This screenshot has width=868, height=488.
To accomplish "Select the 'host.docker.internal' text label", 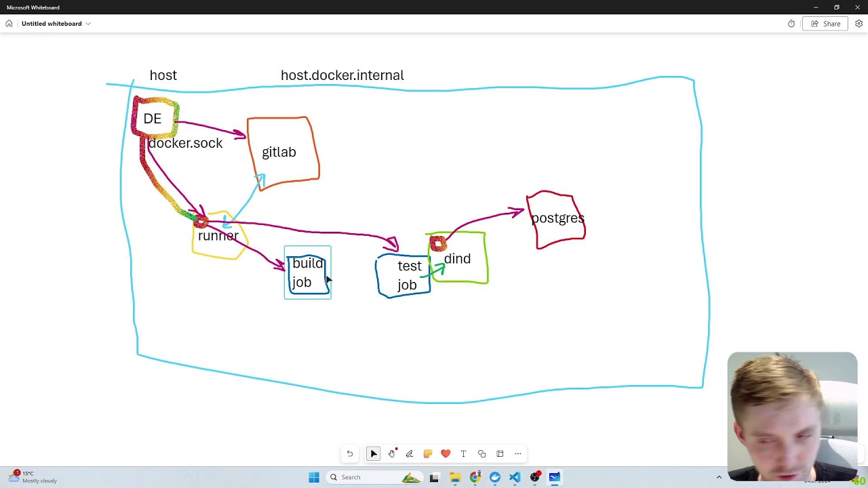I will pyautogui.click(x=342, y=75).
